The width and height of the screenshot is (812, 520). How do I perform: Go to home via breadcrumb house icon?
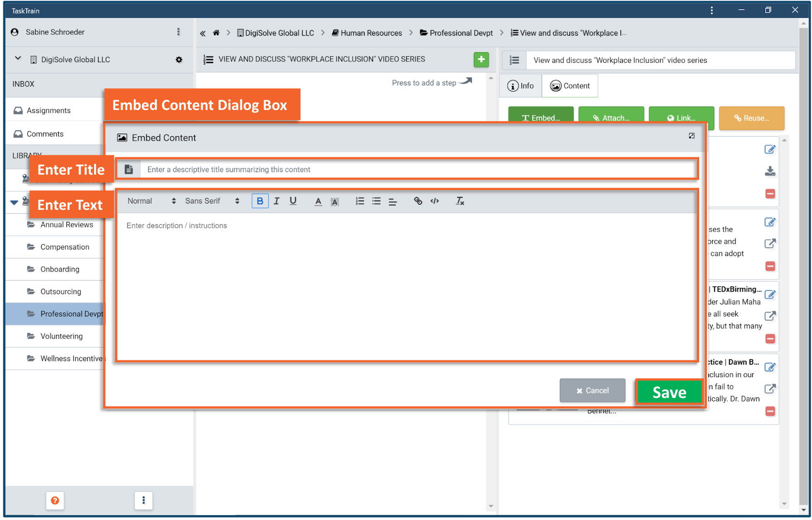click(216, 33)
